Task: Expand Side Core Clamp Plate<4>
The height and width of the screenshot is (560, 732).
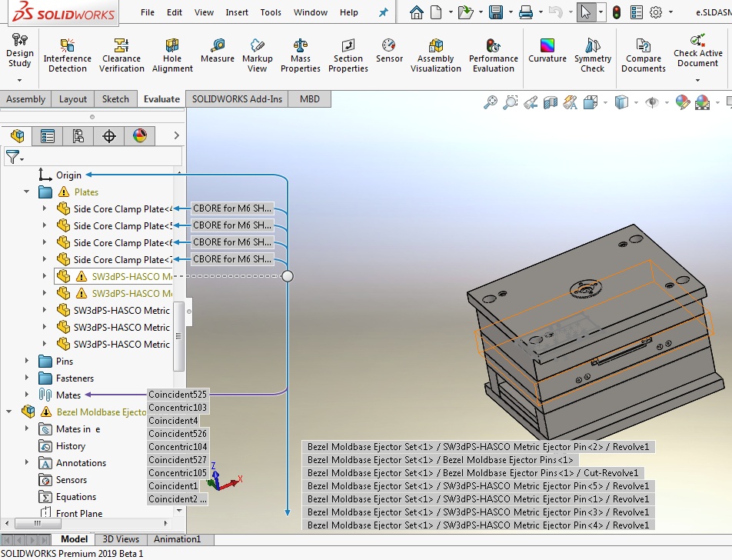Action: pos(45,208)
